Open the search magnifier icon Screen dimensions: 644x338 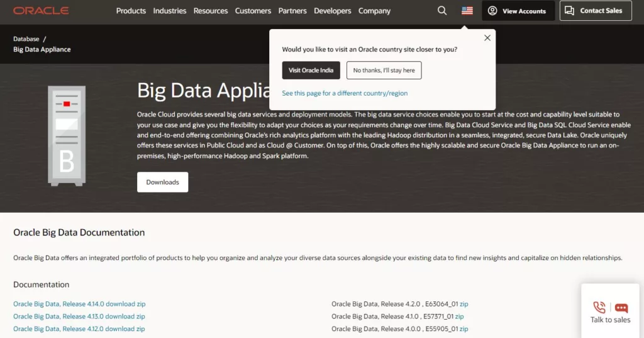[442, 11]
